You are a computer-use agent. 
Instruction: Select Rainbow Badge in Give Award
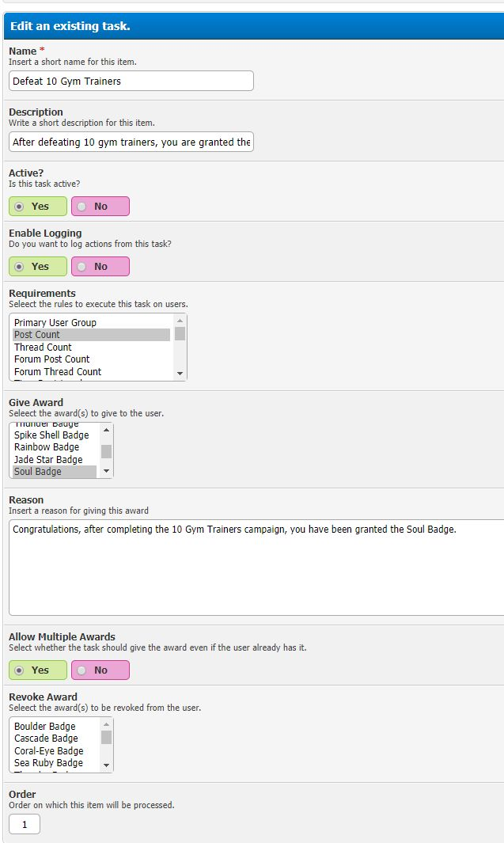pos(47,447)
